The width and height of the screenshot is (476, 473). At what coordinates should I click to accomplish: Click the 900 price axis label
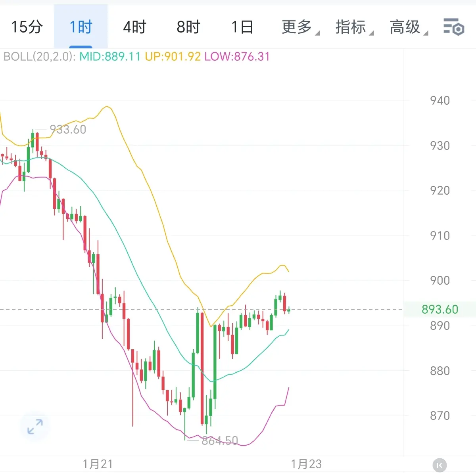440,280
